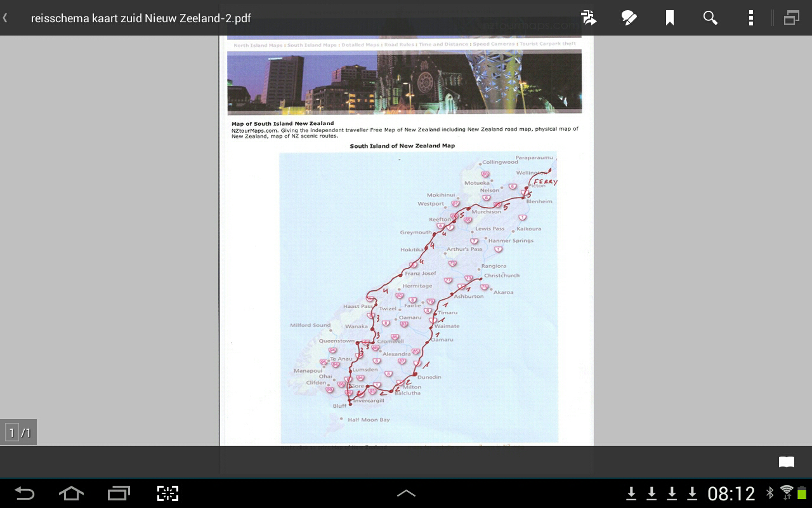The image size is (812, 508).
Task: Tap the Franz Josef label on the map
Action: pos(421,274)
